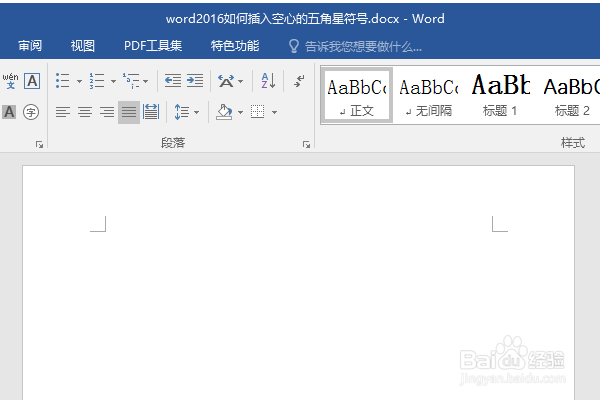Open numbering style dropdown
The height and width of the screenshot is (400, 600).
tap(113, 81)
